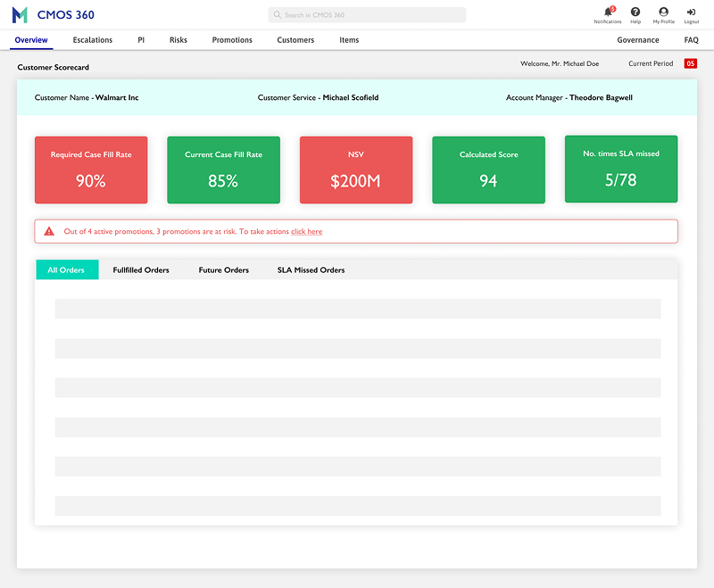The width and height of the screenshot is (714, 588).
Task: Open the Escalations menu tab
Action: [93, 40]
